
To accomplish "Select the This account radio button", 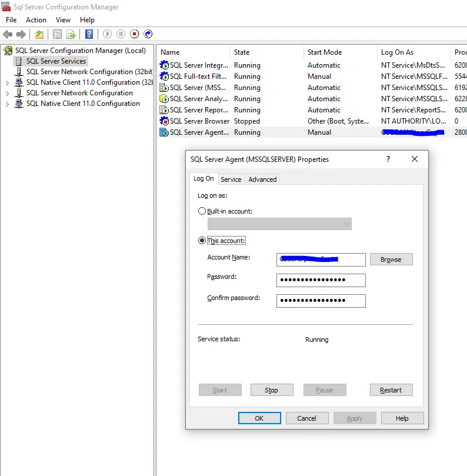I will click(x=202, y=241).
